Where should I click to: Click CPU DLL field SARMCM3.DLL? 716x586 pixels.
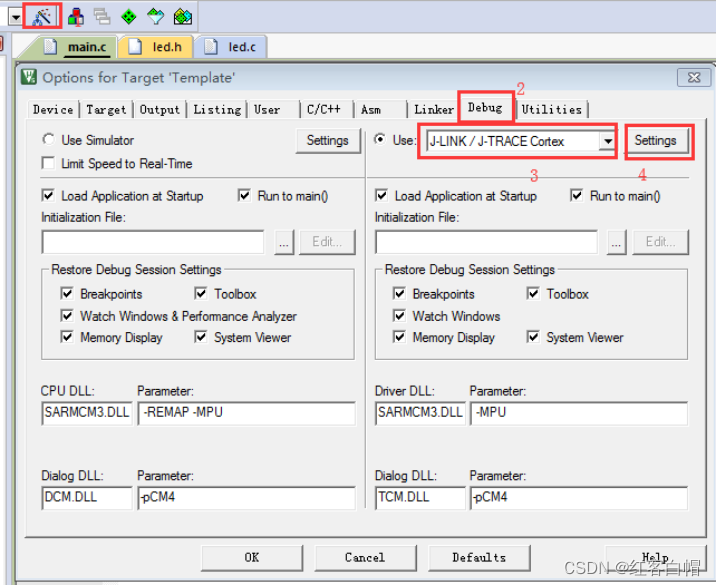tap(87, 413)
